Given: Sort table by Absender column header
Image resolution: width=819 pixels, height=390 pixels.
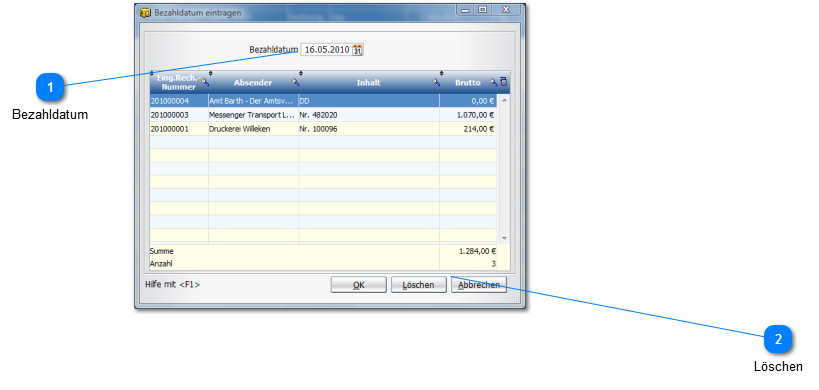Looking at the screenshot, I should click(x=253, y=82).
